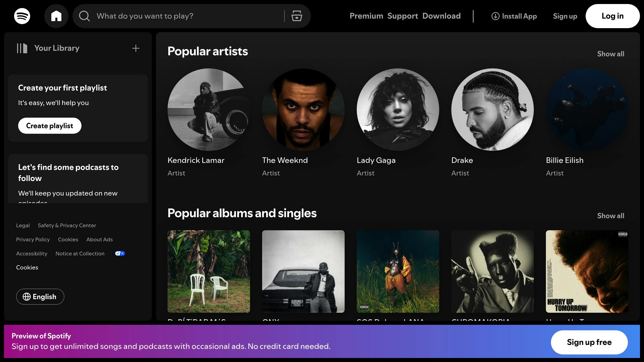Open the black-and-white car album cover
Screen dimensions: 644x362
(303, 271)
